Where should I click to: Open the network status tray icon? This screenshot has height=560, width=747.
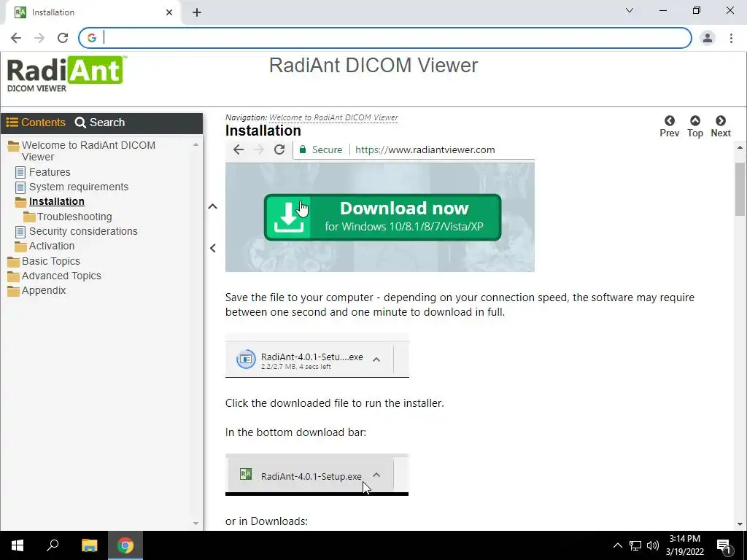click(635, 545)
